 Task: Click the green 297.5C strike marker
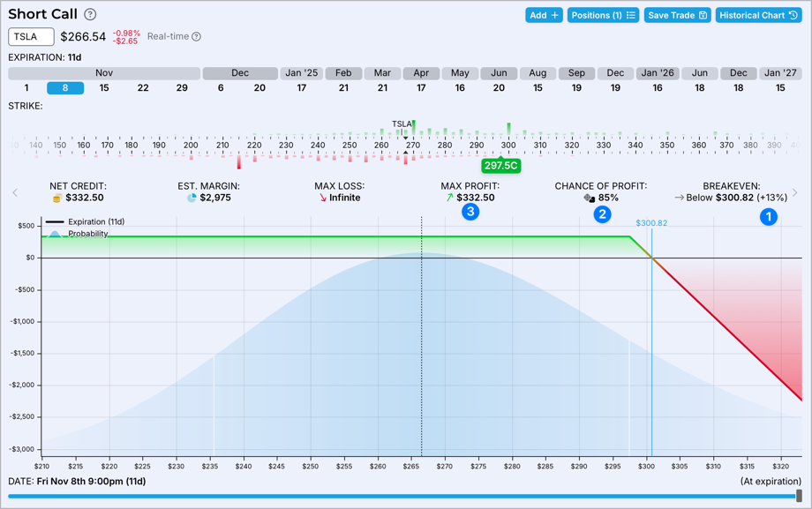tap(500, 166)
